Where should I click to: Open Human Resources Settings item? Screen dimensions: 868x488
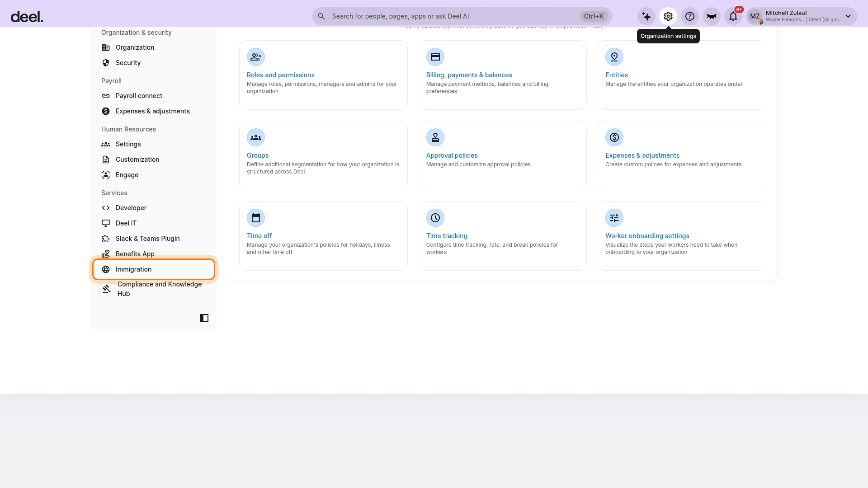[x=154, y=144]
